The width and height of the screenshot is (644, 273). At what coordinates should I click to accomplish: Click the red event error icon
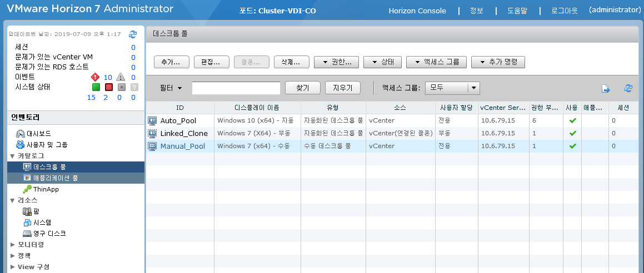(95, 77)
